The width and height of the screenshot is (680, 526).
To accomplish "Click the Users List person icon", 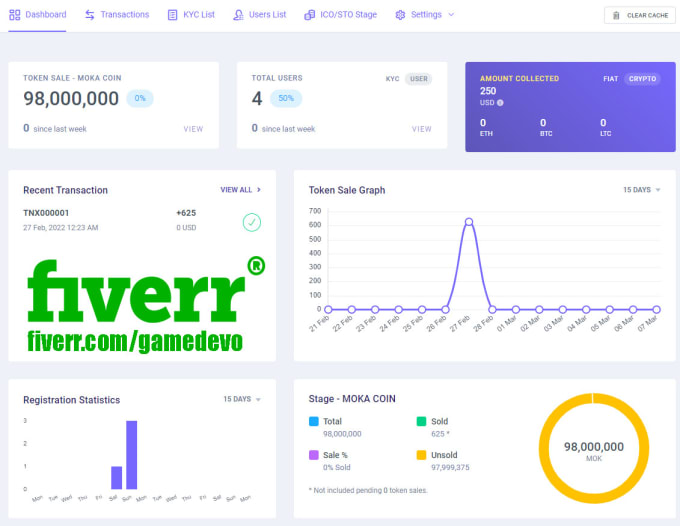I will tap(238, 15).
